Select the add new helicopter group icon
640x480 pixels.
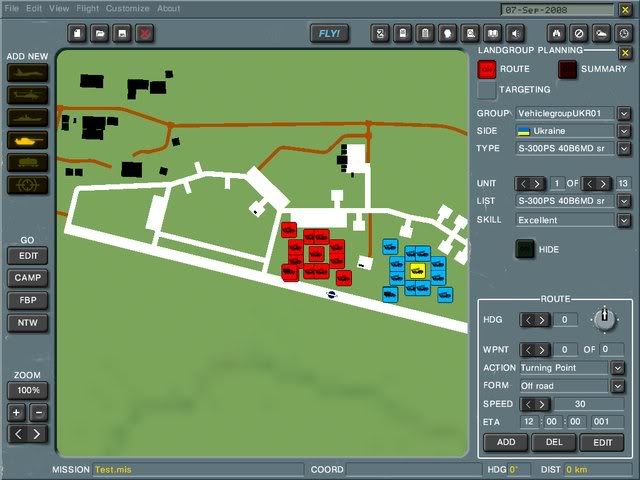pyautogui.click(x=27, y=94)
